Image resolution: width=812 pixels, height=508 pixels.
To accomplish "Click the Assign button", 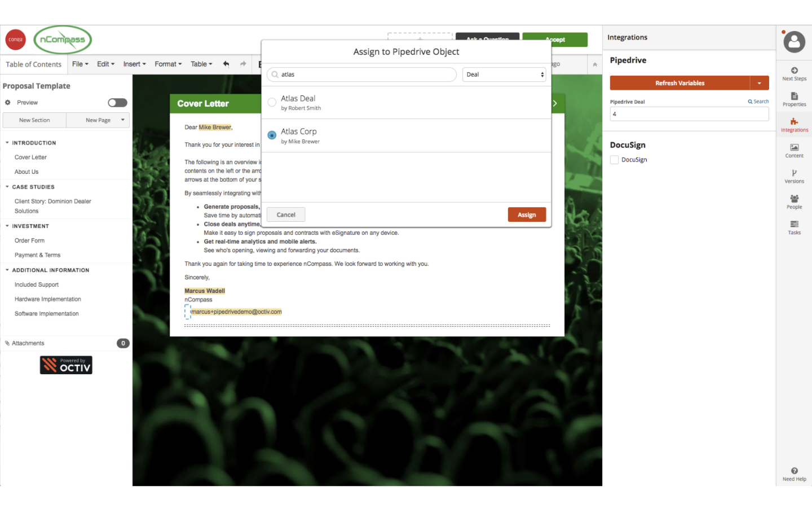I will pyautogui.click(x=526, y=214).
